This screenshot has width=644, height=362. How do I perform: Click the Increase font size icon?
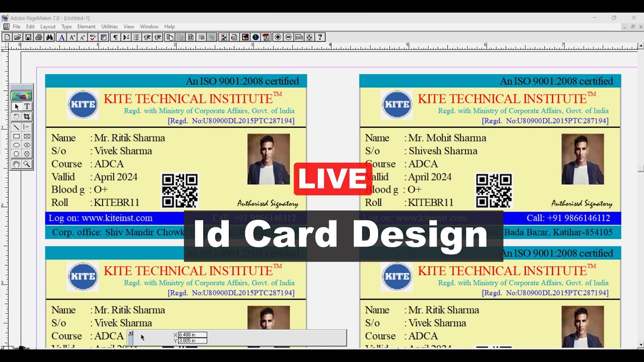click(x=72, y=37)
